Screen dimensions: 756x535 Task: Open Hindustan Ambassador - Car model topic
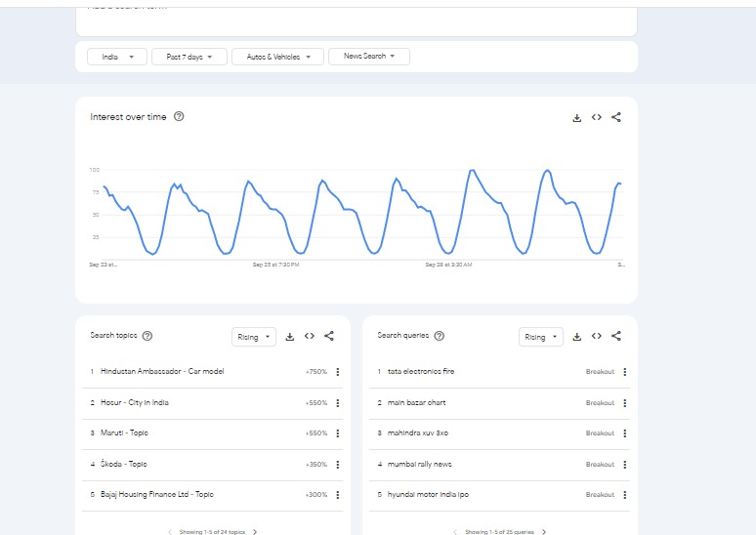(x=162, y=371)
